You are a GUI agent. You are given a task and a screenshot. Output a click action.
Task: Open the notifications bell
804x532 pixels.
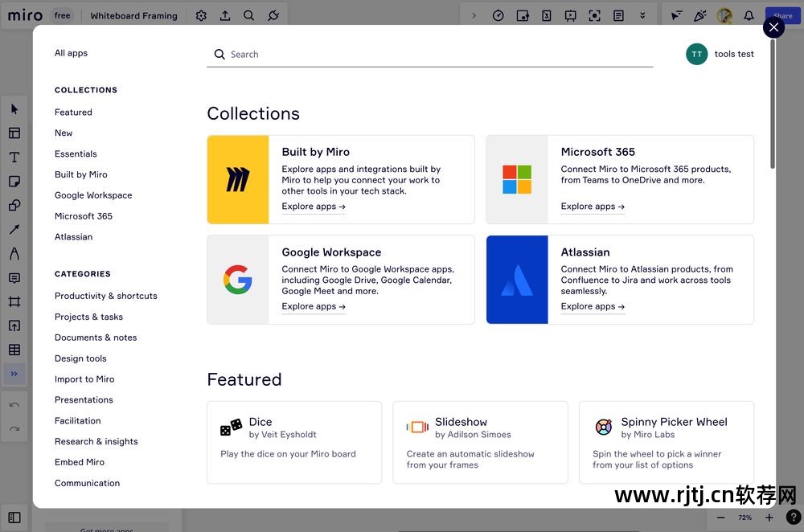[x=749, y=16]
